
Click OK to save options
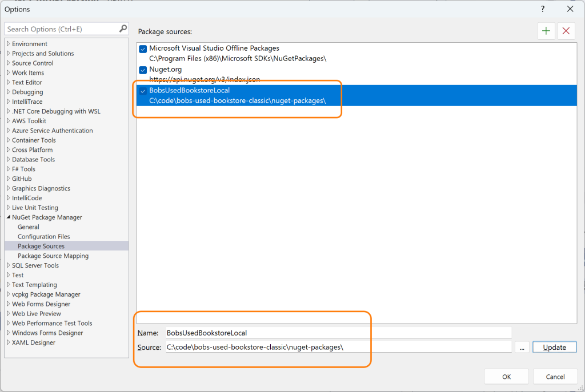[506, 376]
